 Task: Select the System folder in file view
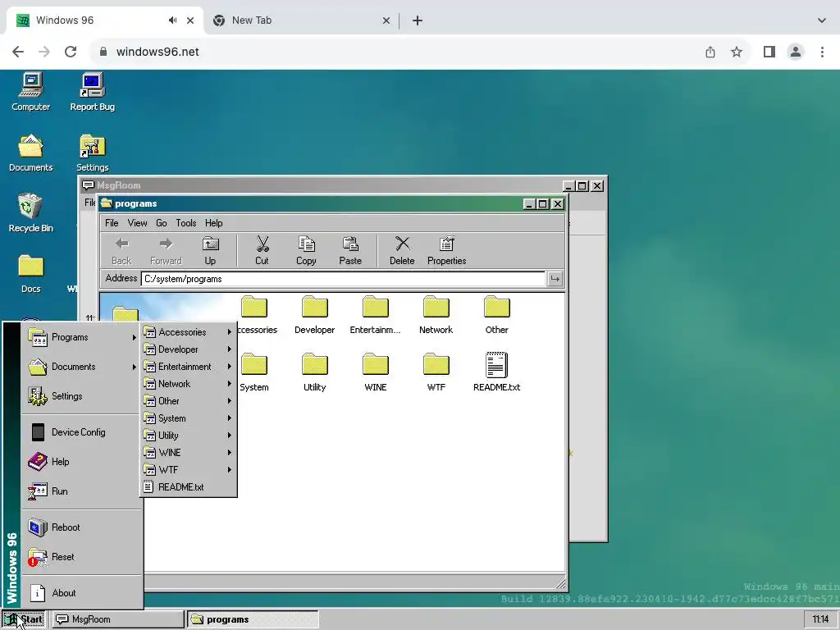(x=254, y=372)
